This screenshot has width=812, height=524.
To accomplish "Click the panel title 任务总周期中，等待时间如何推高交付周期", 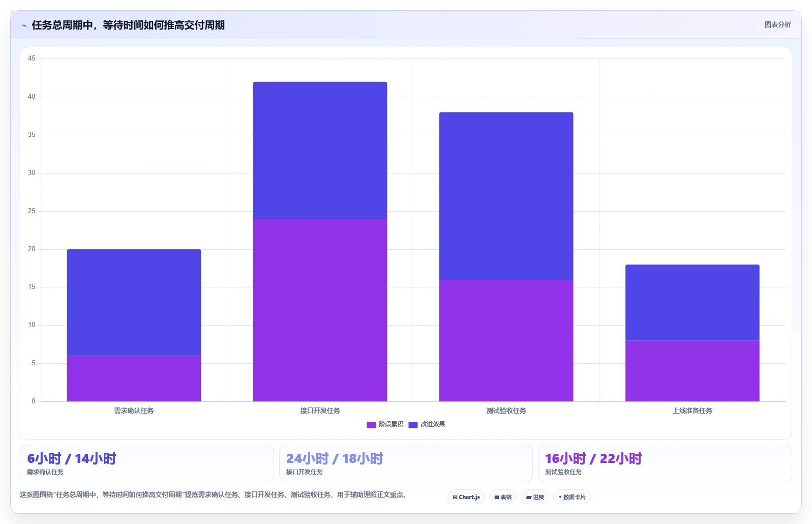I will coord(128,25).
